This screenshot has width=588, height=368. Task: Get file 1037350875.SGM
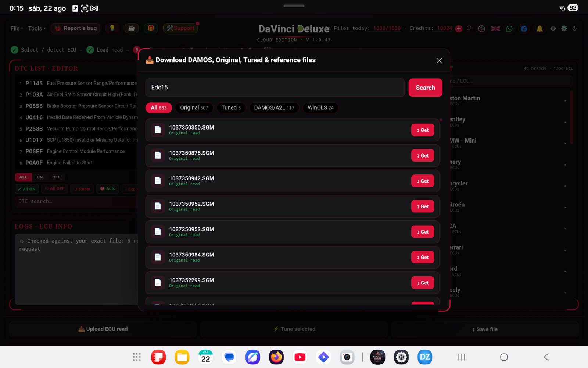click(x=423, y=155)
